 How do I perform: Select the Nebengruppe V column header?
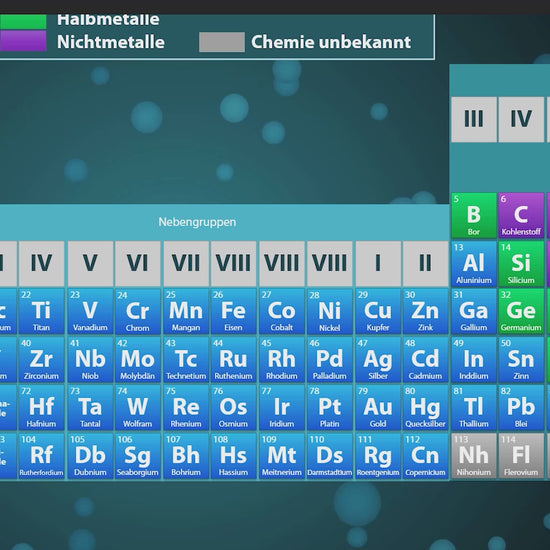90,263
